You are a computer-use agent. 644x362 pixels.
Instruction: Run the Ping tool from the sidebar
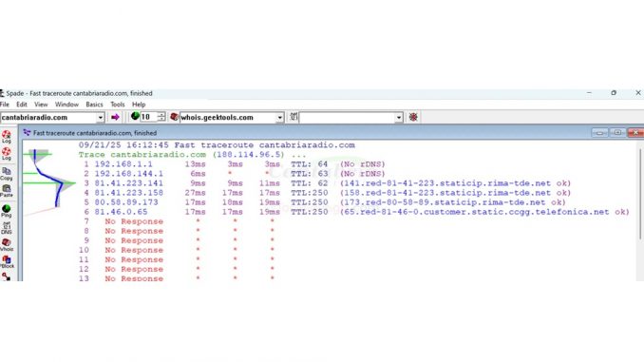pos(6,211)
